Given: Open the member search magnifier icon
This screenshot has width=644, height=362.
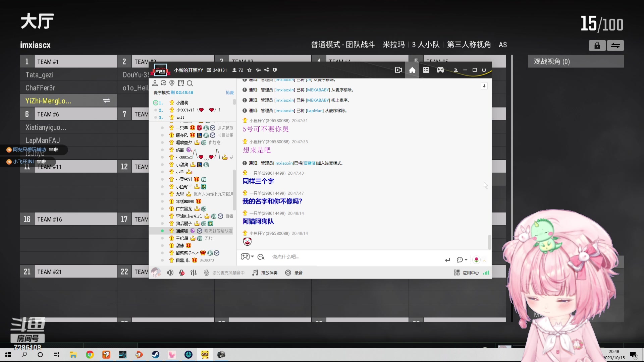Looking at the screenshot, I should [190, 83].
